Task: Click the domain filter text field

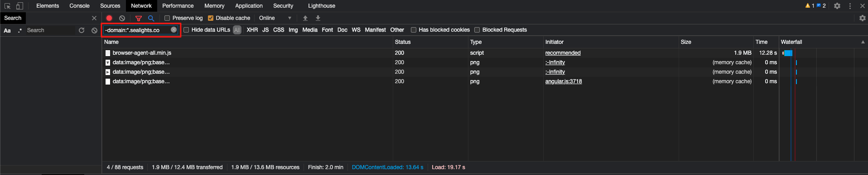Action: (137, 30)
